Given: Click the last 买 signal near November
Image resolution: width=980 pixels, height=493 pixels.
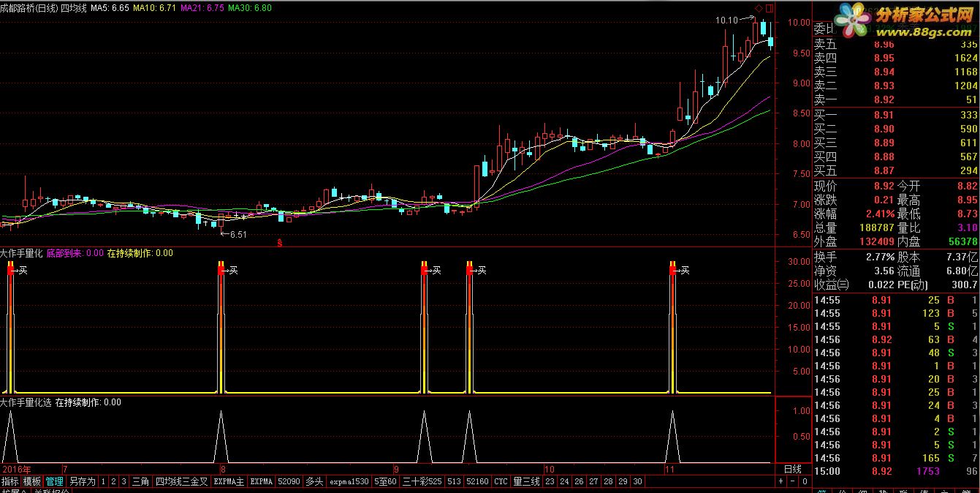Looking at the screenshot, I should click(x=685, y=271).
